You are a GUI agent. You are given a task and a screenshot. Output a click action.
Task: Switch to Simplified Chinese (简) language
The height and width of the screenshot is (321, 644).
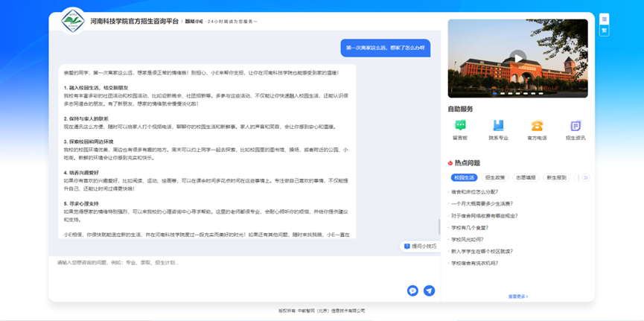(x=605, y=19)
